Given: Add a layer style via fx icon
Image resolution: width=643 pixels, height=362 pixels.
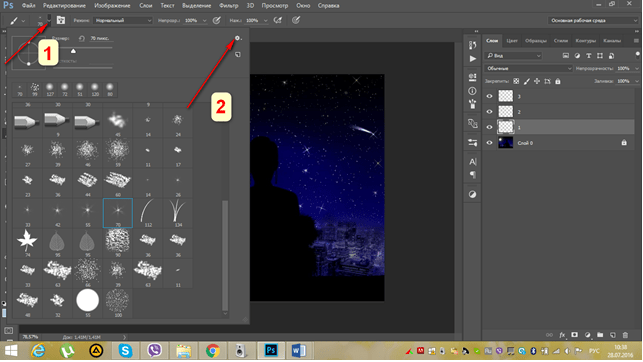Looking at the screenshot, I should [562, 335].
